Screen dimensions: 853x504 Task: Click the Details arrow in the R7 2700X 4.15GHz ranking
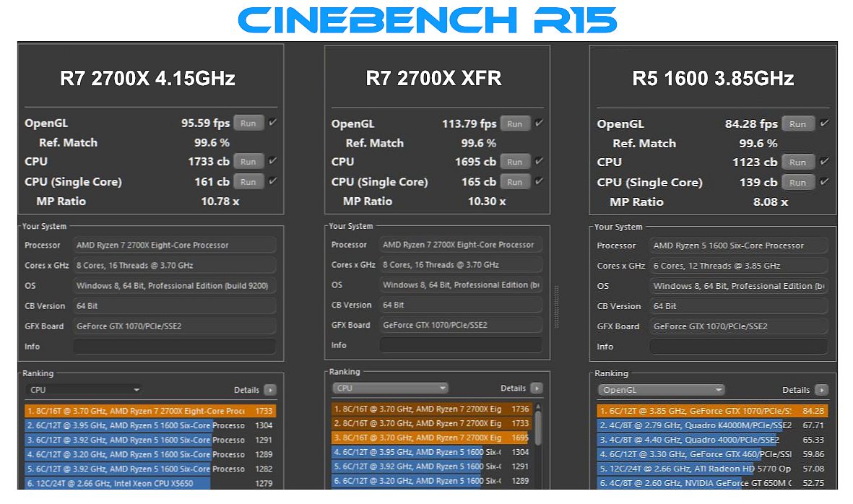270,390
